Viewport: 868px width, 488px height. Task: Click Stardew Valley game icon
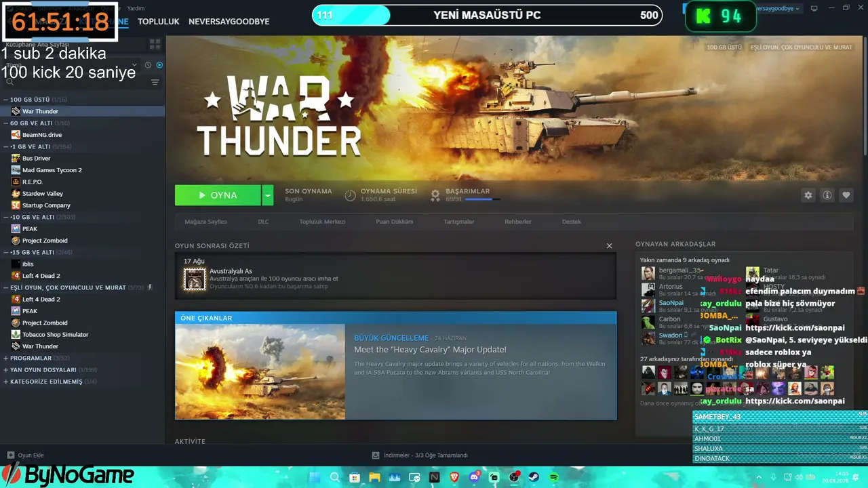click(16, 193)
